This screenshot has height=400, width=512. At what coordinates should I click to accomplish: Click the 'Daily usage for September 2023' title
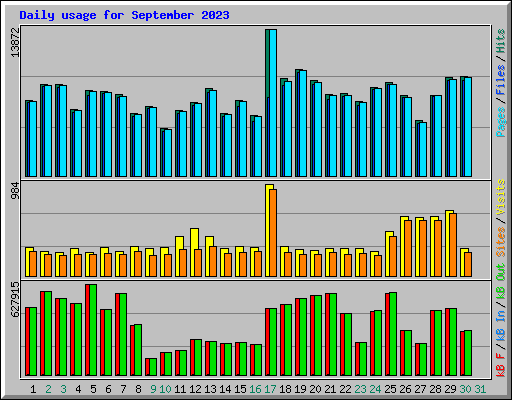(124, 15)
